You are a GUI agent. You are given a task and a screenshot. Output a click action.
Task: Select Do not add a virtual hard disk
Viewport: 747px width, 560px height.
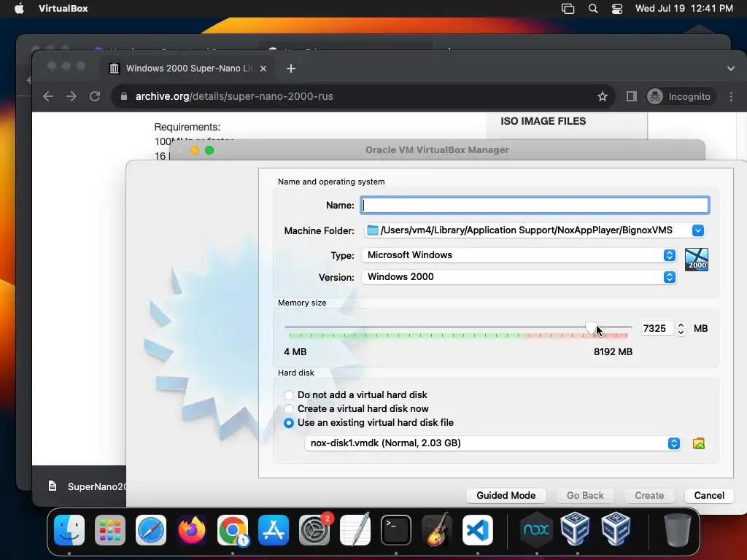pos(289,394)
